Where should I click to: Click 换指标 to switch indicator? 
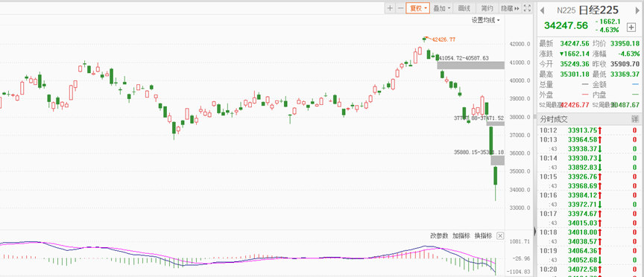(484, 235)
